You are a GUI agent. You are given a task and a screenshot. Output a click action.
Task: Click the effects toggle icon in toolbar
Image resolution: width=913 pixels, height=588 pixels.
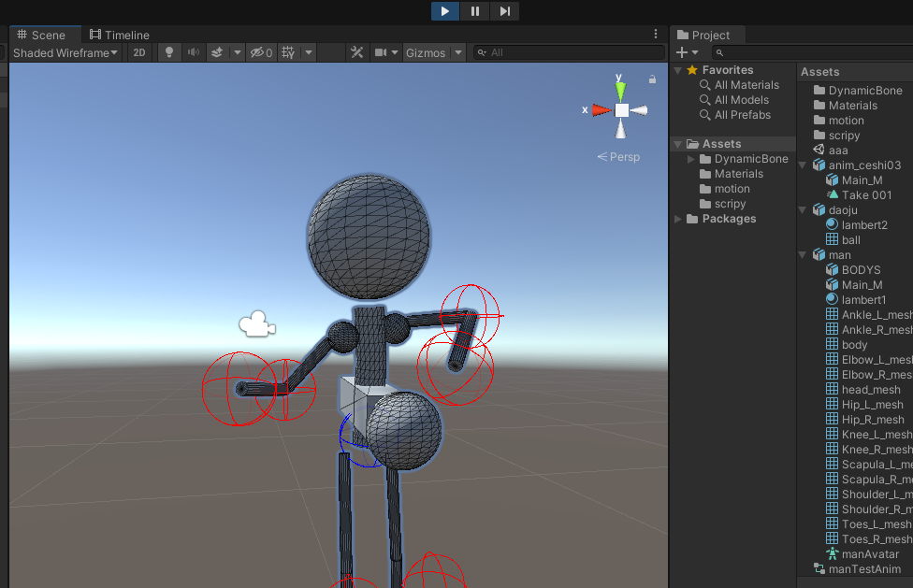(215, 52)
